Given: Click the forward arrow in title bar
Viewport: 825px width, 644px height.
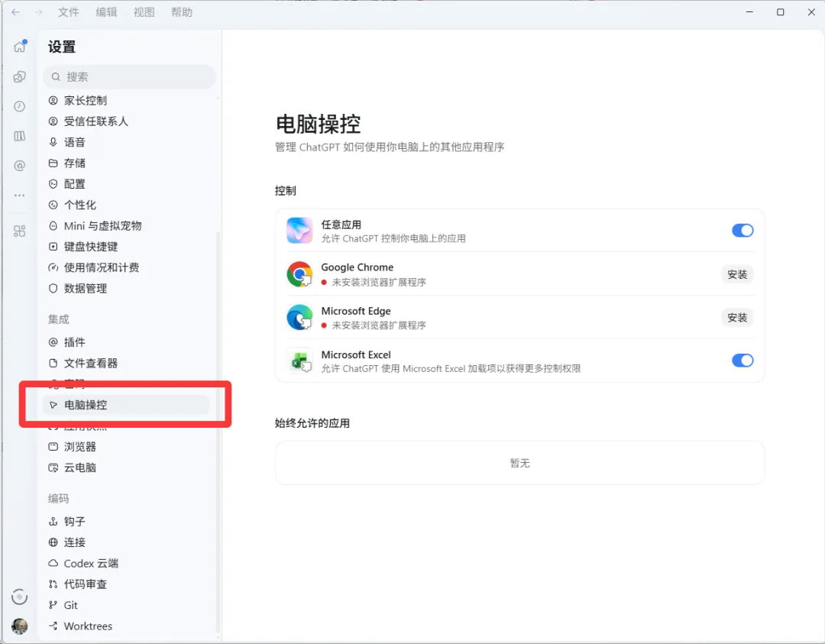Looking at the screenshot, I should (x=38, y=12).
